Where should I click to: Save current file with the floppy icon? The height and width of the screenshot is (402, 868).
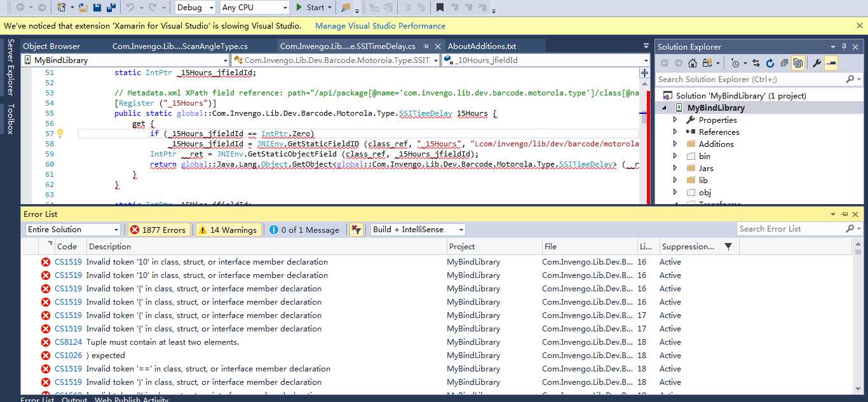97,8
